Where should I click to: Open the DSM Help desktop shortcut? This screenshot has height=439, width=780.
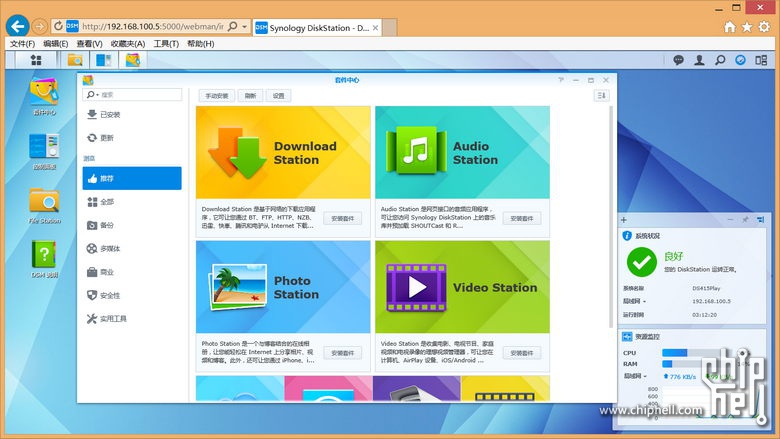(x=44, y=259)
